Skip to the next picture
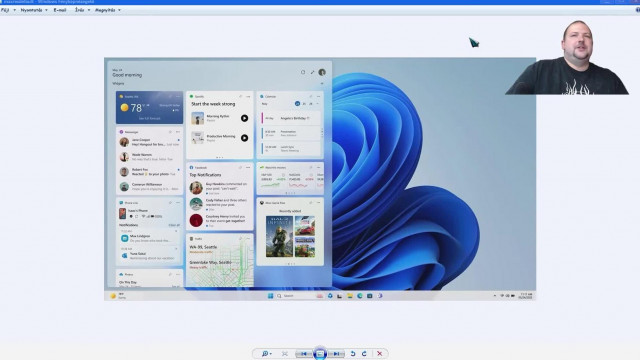Screen dimensions: 640x360 [x=336, y=353]
